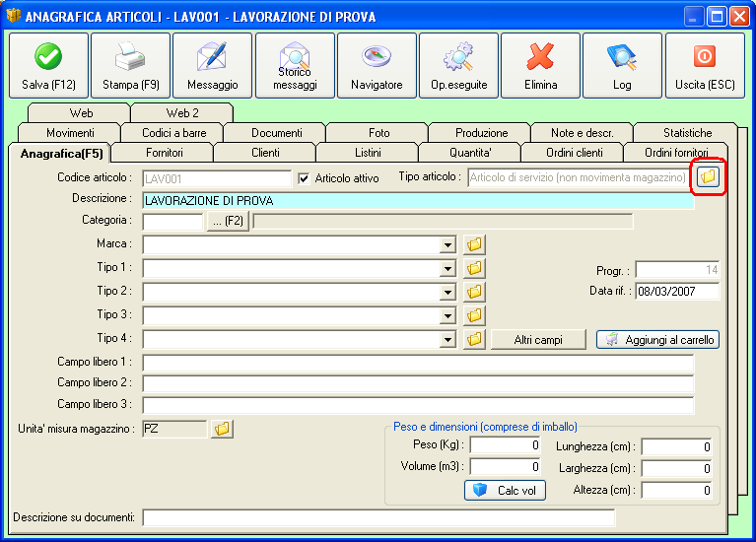
Task: Click the Altezza (cm) field
Action: point(676,490)
